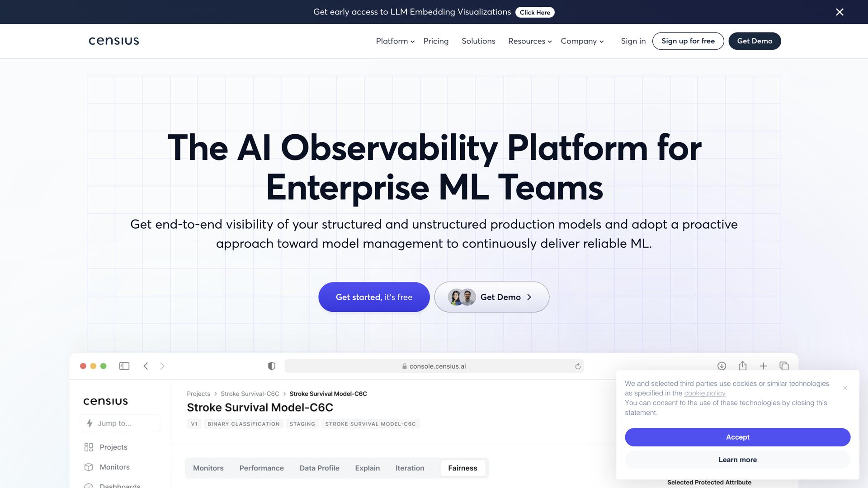The width and height of the screenshot is (868, 488).
Task: Click the share icon in the browser toolbar
Action: (x=742, y=366)
